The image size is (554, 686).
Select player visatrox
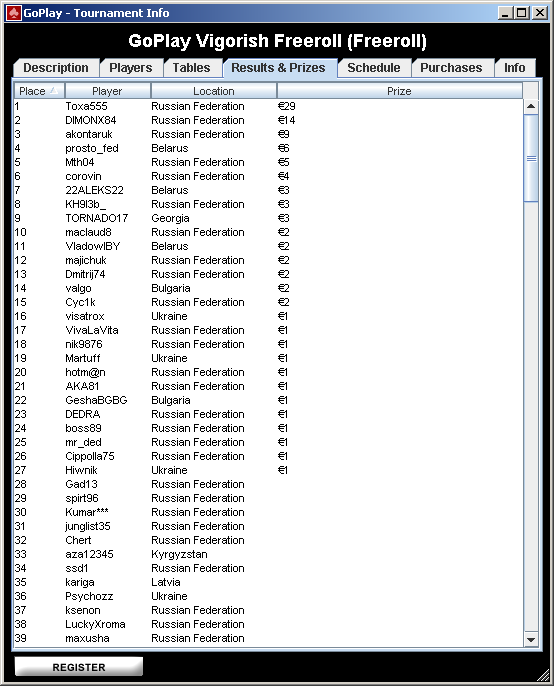point(85,316)
